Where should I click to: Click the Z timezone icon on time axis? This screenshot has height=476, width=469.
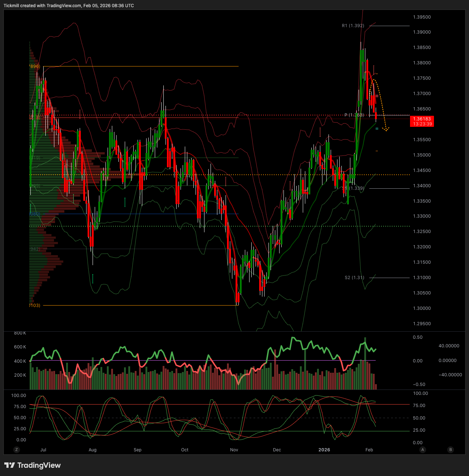[x=16, y=450]
